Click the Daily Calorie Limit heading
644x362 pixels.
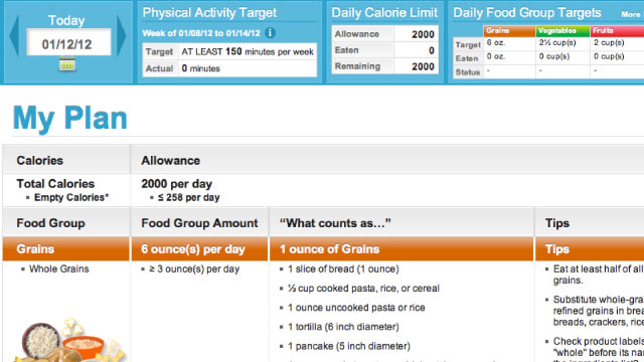(384, 13)
